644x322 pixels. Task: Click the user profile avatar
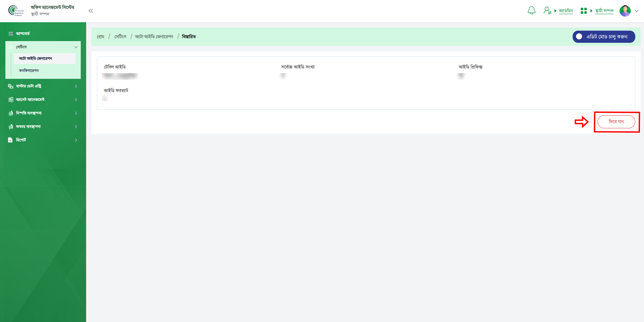[625, 11]
